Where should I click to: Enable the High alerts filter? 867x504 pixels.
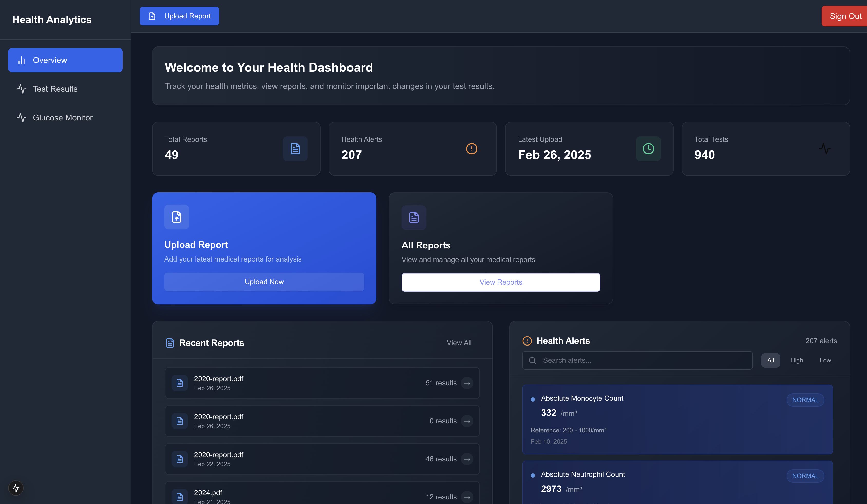click(x=797, y=360)
